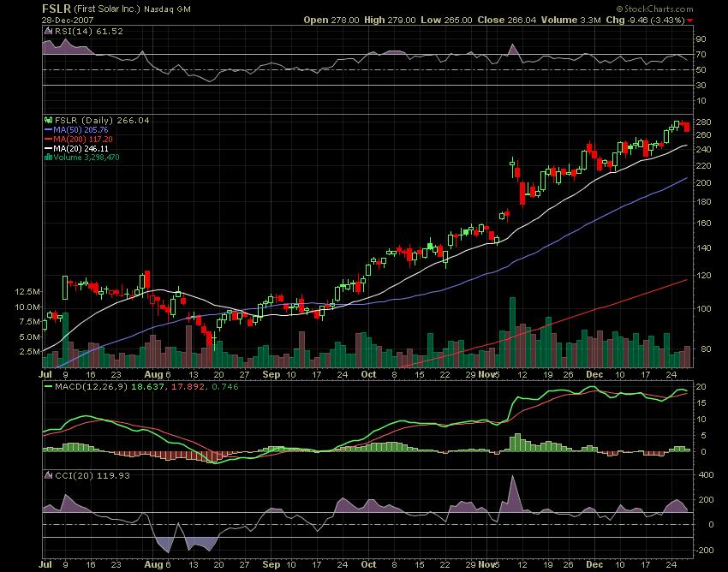Click the MACD(12,26,9) 18.637 label
This screenshot has width=728, height=572.
click(109, 386)
